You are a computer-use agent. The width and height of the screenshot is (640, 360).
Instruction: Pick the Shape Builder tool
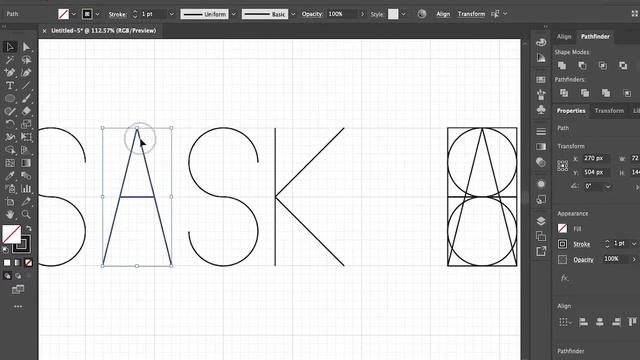[10, 150]
